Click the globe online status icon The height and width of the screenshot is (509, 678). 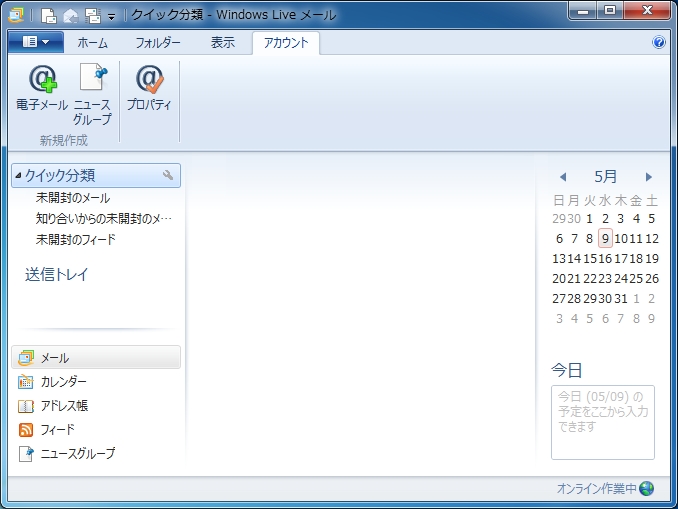click(646, 488)
